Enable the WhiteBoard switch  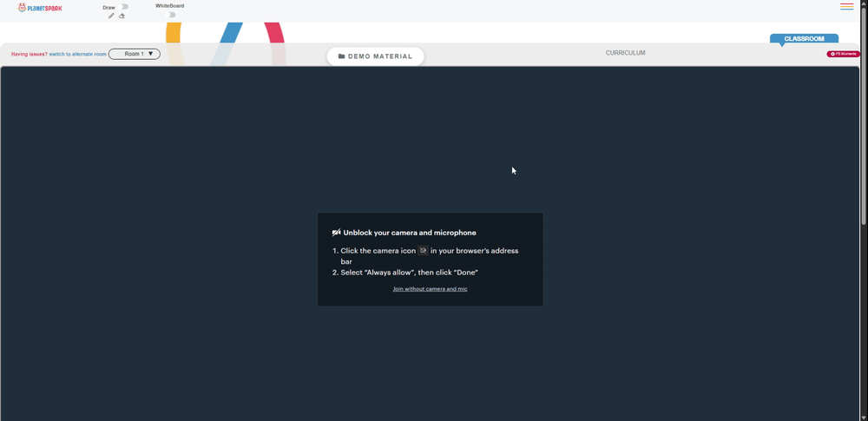[171, 15]
